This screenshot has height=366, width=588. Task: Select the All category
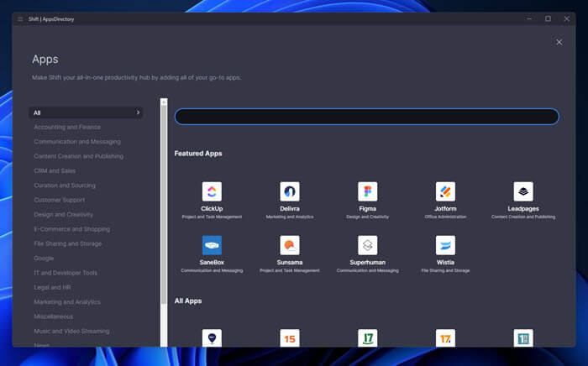click(86, 112)
